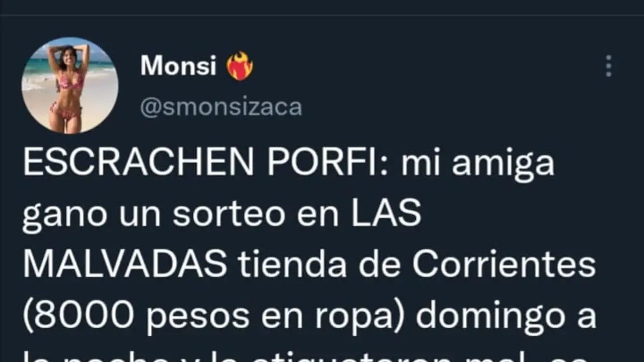Open the three-dot more options menu
This screenshot has height=362, width=644.
609,66
